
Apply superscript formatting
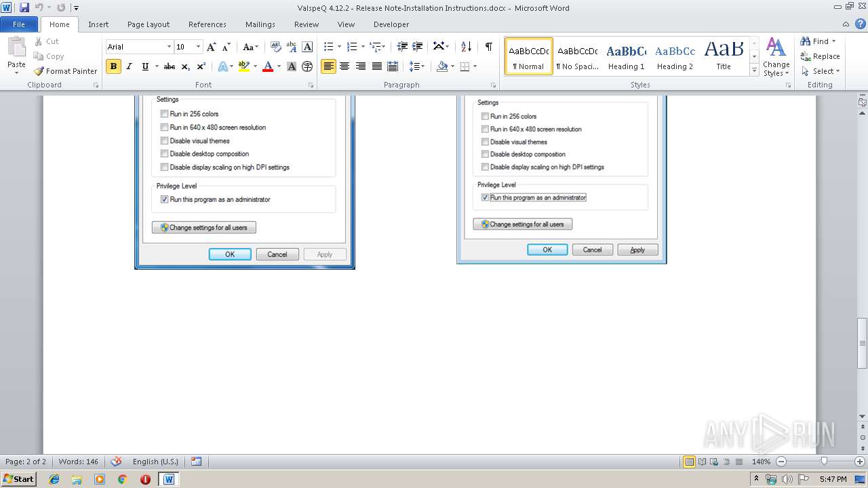click(201, 66)
